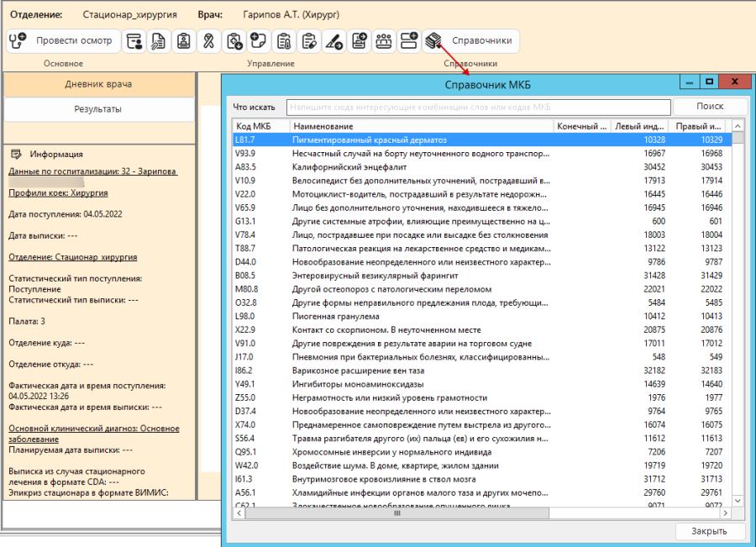Image resolution: width=756 pixels, height=547 pixels.
Task: Select row L98.0 Пиогенная гранулема
Action: click(x=482, y=317)
